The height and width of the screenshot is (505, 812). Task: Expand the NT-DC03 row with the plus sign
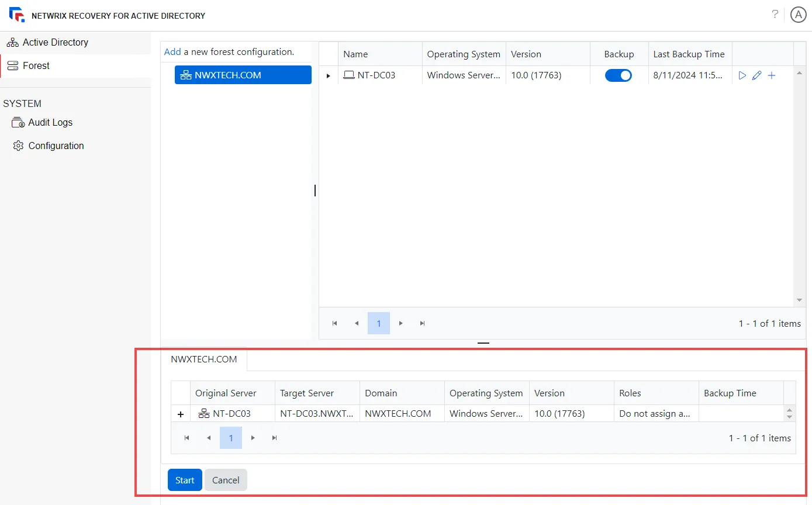[181, 414]
